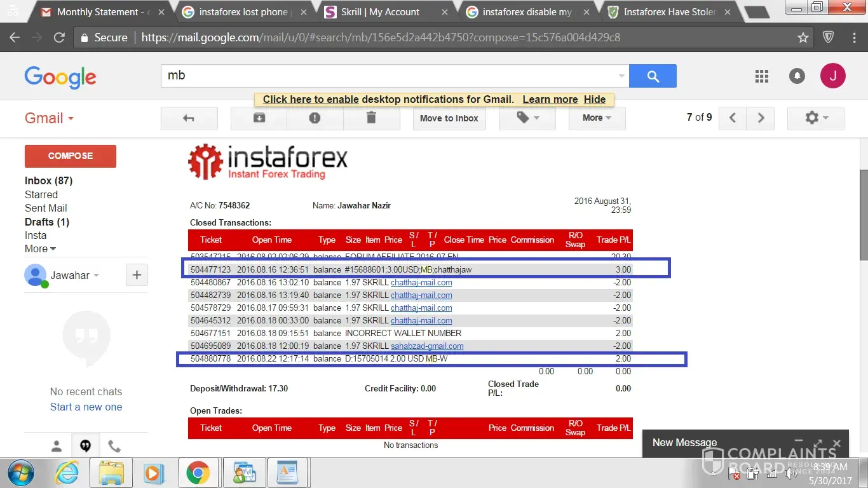
Task: Switch to the Skrill My Account tab
Action: [380, 12]
